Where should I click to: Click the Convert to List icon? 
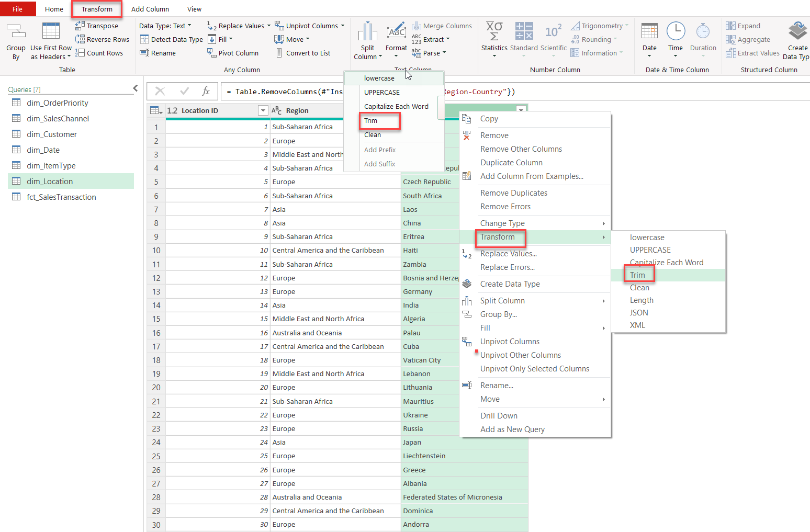pos(279,53)
